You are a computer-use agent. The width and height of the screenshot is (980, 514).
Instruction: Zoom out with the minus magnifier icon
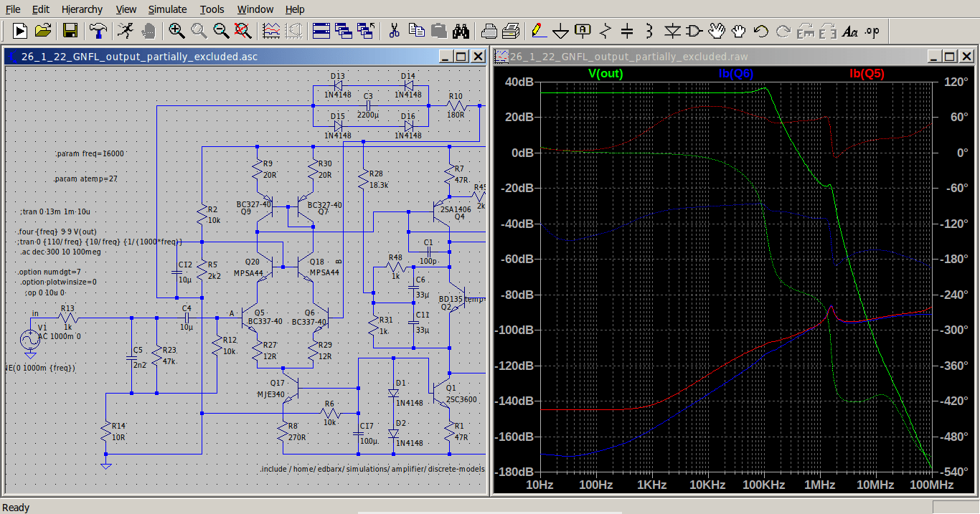[x=221, y=31]
